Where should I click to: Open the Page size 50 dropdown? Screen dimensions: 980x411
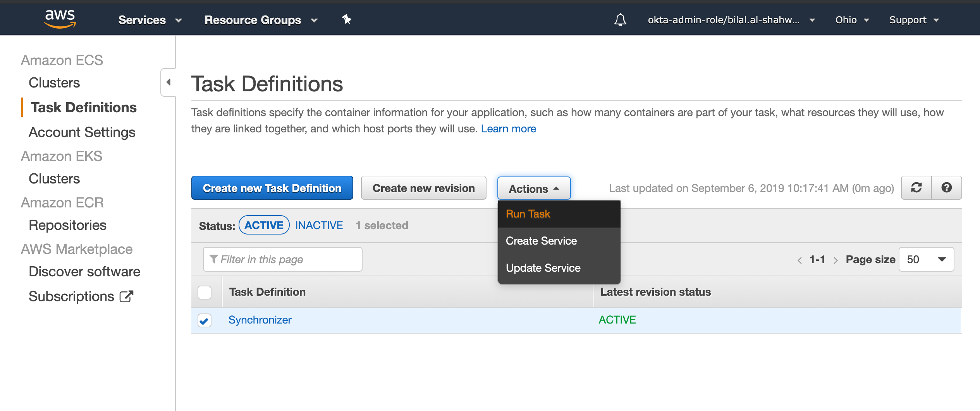(x=926, y=259)
